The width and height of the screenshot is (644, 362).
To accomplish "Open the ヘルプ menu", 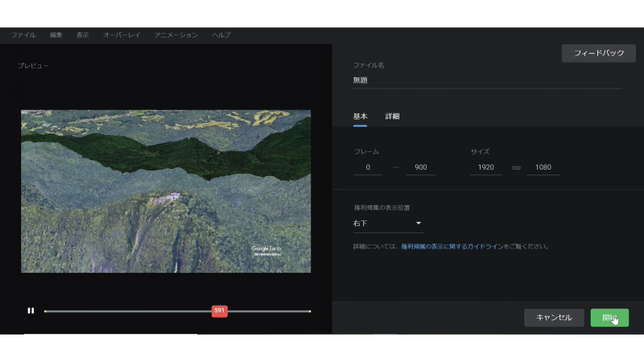I will click(221, 35).
